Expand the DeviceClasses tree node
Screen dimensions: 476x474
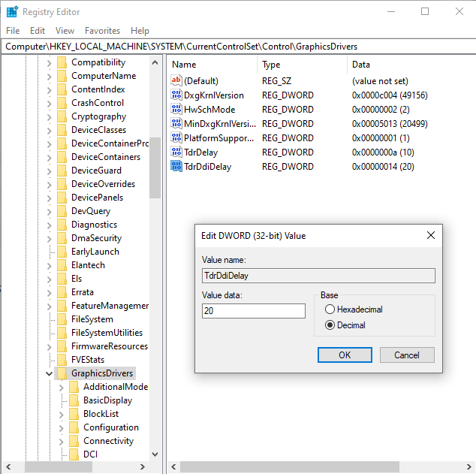pyautogui.click(x=50, y=131)
